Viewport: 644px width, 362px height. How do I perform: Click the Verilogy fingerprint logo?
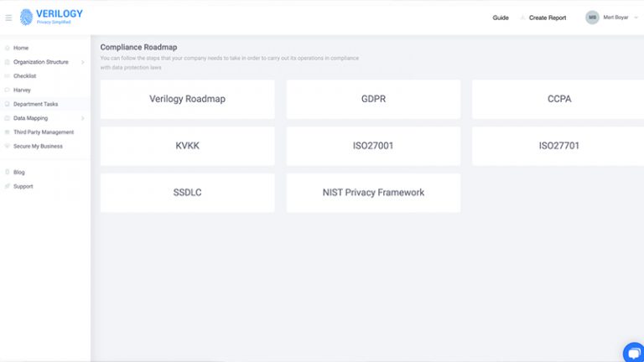(26, 18)
